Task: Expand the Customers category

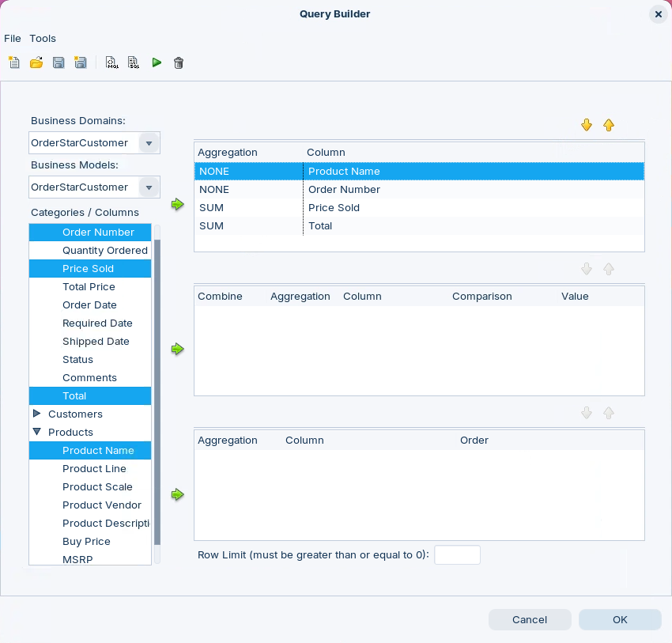Action: [37, 414]
